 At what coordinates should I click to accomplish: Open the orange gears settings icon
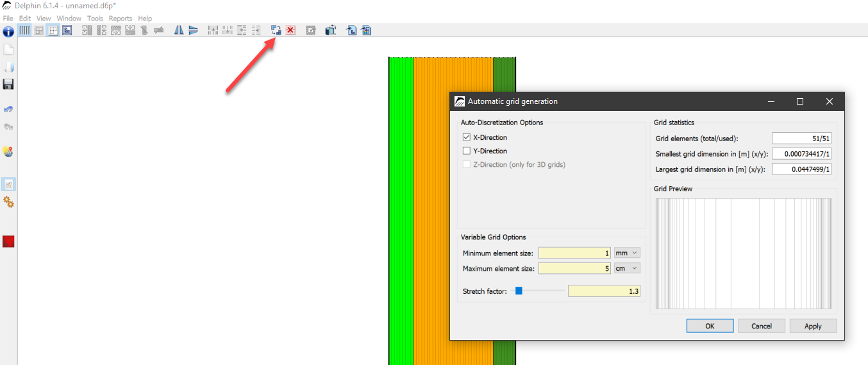tap(8, 202)
